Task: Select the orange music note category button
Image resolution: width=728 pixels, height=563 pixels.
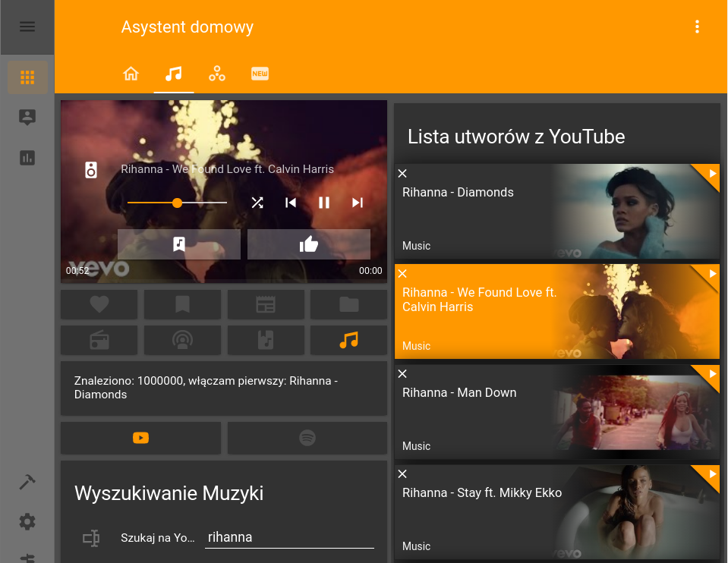Action: click(348, 340)
